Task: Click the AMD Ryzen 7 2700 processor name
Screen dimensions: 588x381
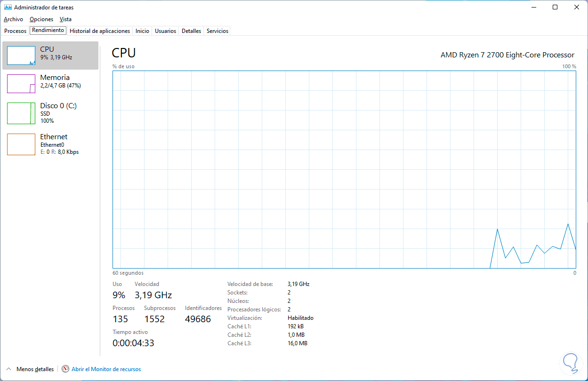Action: 507,55
